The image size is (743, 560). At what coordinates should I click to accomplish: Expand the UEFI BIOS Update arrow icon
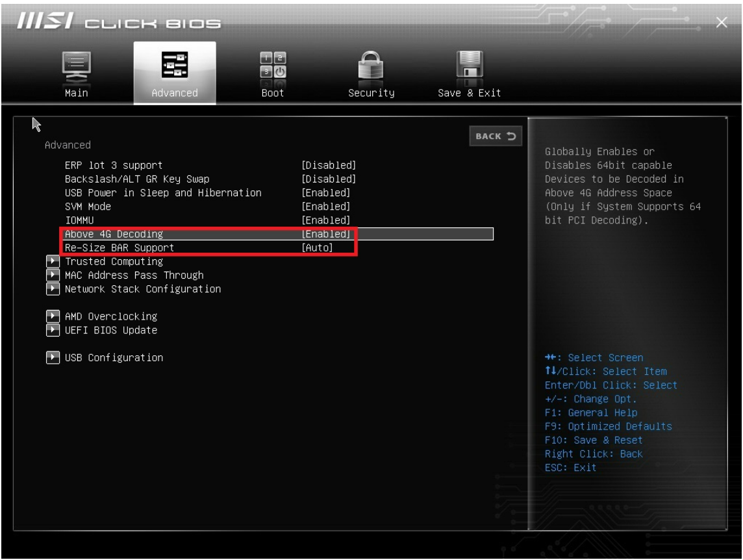tap(53, 330)
